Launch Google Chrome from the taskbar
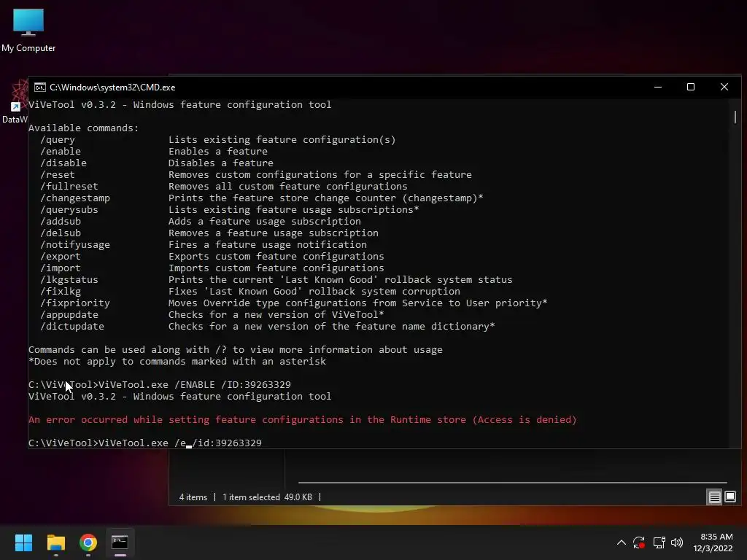The height and width of the screenshot is (560, 747). pyautogui.click(x=88, y=542)
